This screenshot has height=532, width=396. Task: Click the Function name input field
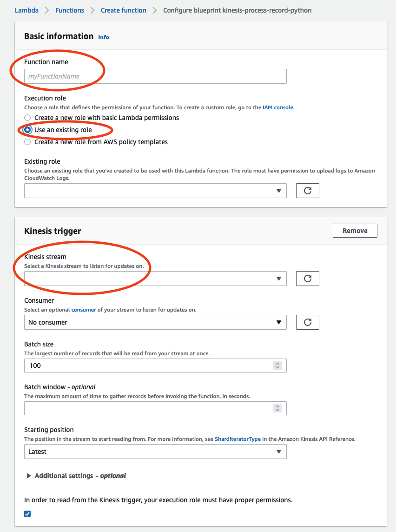tap(155, 76)
